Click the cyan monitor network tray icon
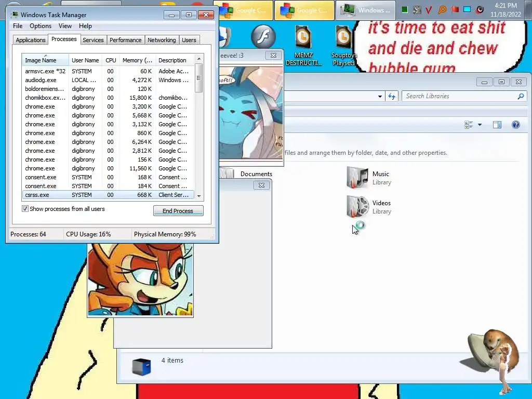Image resolution: width=532 pixels, height=399 pixels. [467, 9]
